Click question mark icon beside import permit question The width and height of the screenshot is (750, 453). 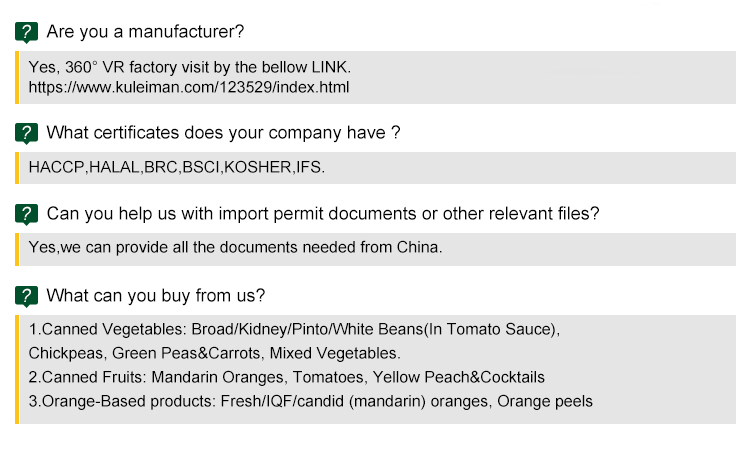pyautogui.click(x=27, y=214)
